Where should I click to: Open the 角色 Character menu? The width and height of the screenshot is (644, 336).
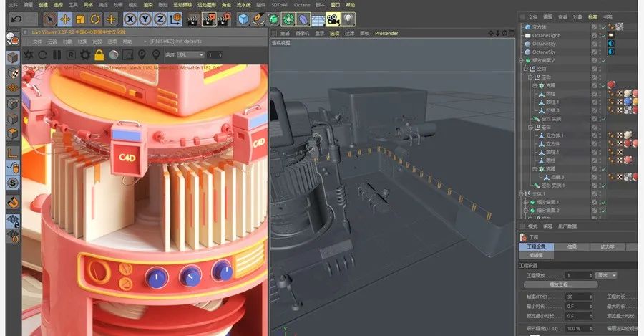point(226,5)
